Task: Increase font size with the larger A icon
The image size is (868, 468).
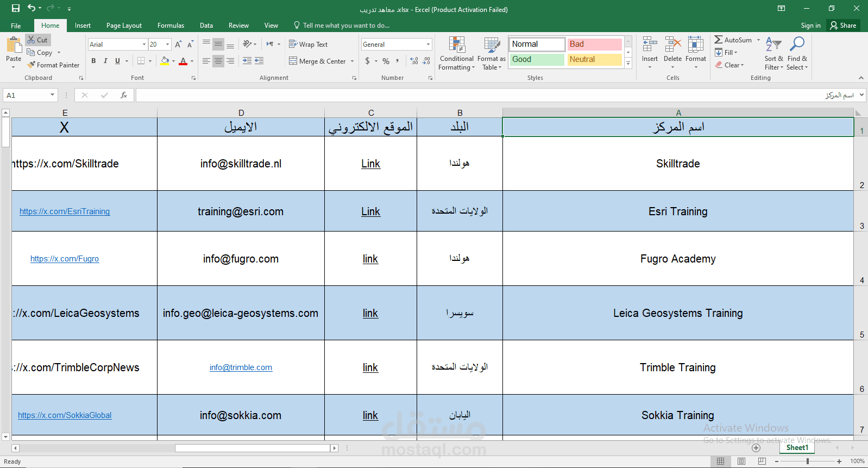Action: [178, 44]
